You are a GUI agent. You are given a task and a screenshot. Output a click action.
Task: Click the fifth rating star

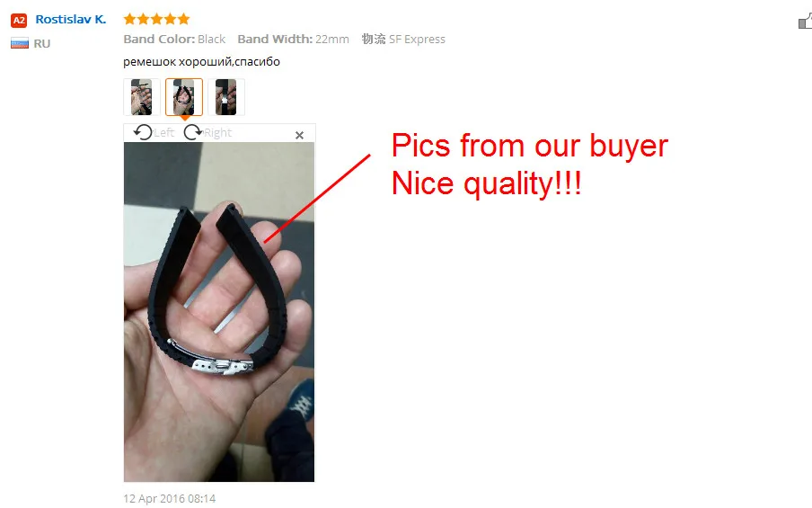[183, 19]
